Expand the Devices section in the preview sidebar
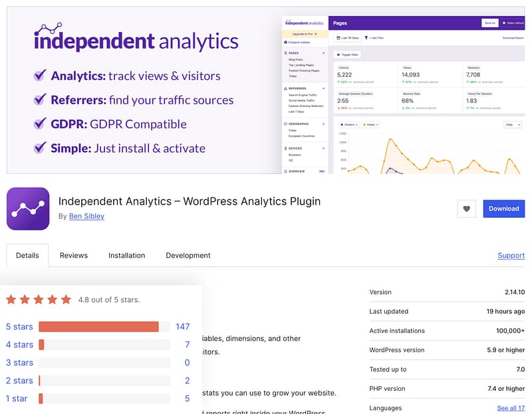This screenshot has width=532, height=414. [x=323, y=148]
